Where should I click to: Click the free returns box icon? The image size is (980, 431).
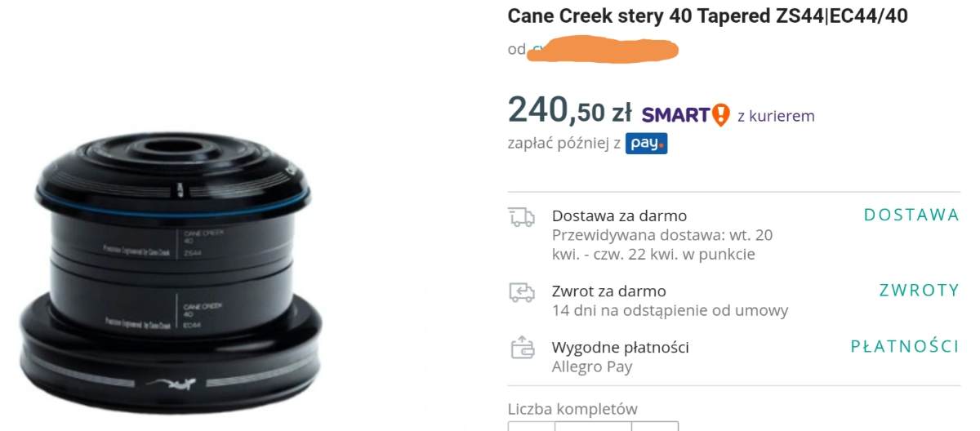point(521,292)
